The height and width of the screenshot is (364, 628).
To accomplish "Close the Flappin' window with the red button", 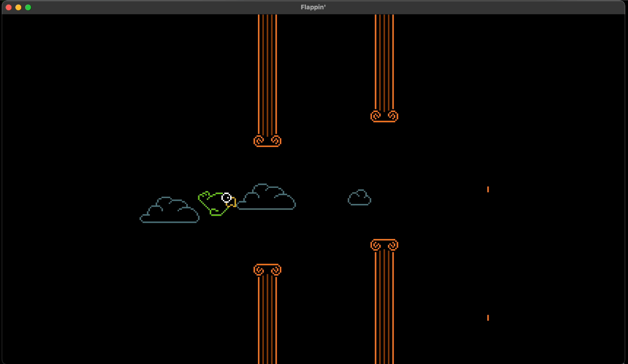I will point(9,7).
